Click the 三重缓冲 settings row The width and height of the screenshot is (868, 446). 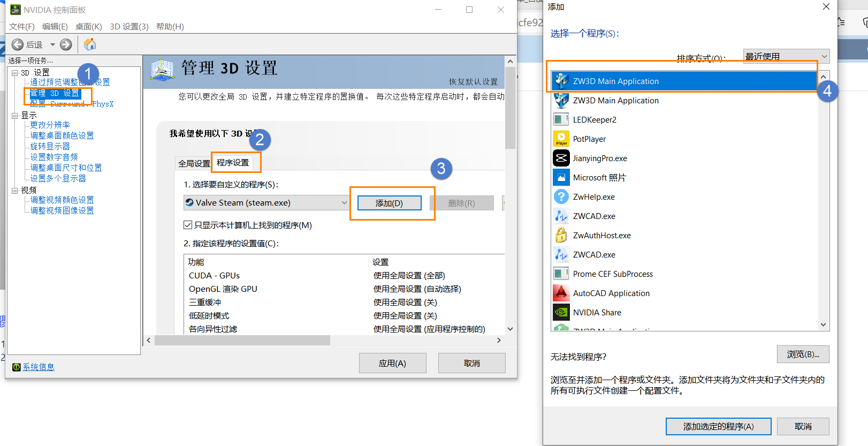(345, 302)
